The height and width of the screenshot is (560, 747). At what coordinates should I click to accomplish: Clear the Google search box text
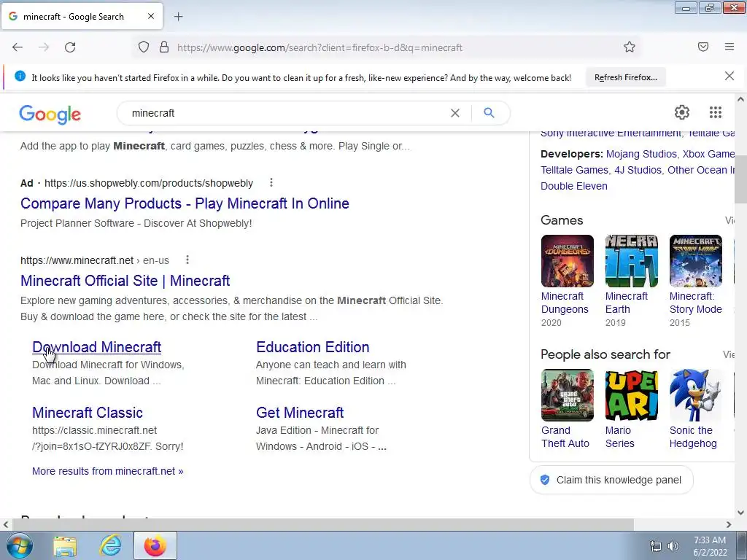pos(455,113)
